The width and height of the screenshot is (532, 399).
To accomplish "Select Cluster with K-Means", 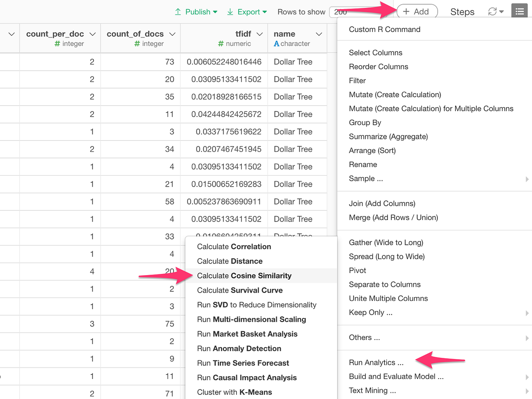I will [x=234, y=392].
